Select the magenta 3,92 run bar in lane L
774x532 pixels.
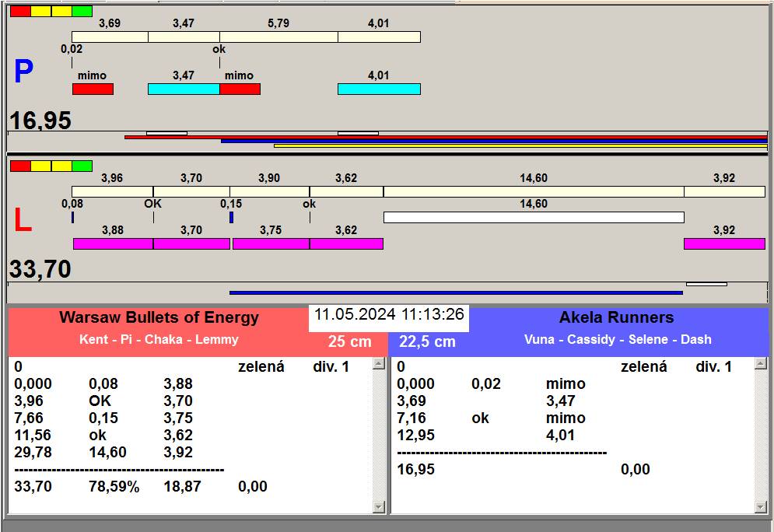coord(724,243)
